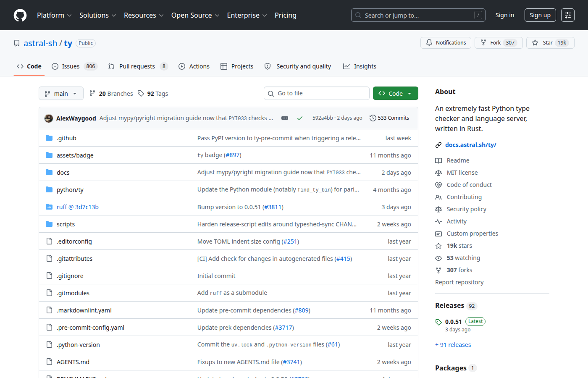Focus the Go to file field
Screen dimensions: 588x378
pos(317,93)
